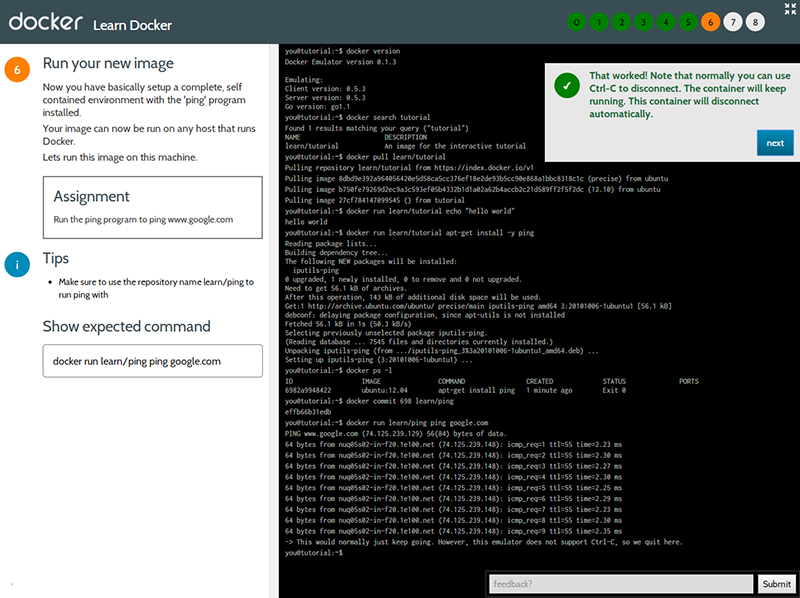Screen dimensions: 800x598
Task: Click the 'Run your new image' heading
Action: [x=108, y=63]
